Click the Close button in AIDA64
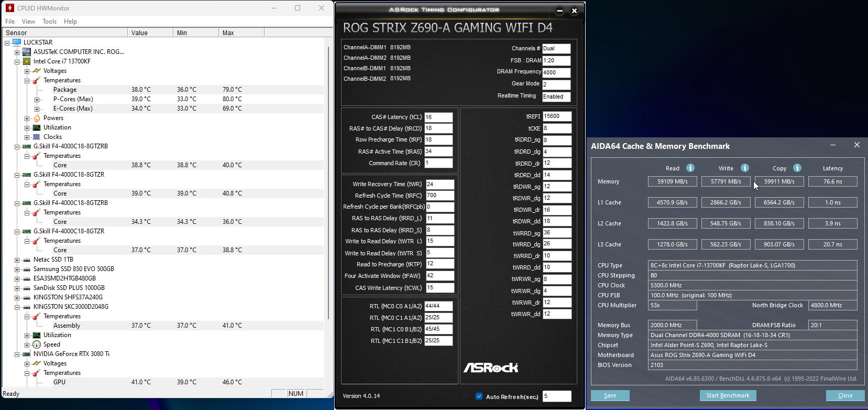 [845, 395]
